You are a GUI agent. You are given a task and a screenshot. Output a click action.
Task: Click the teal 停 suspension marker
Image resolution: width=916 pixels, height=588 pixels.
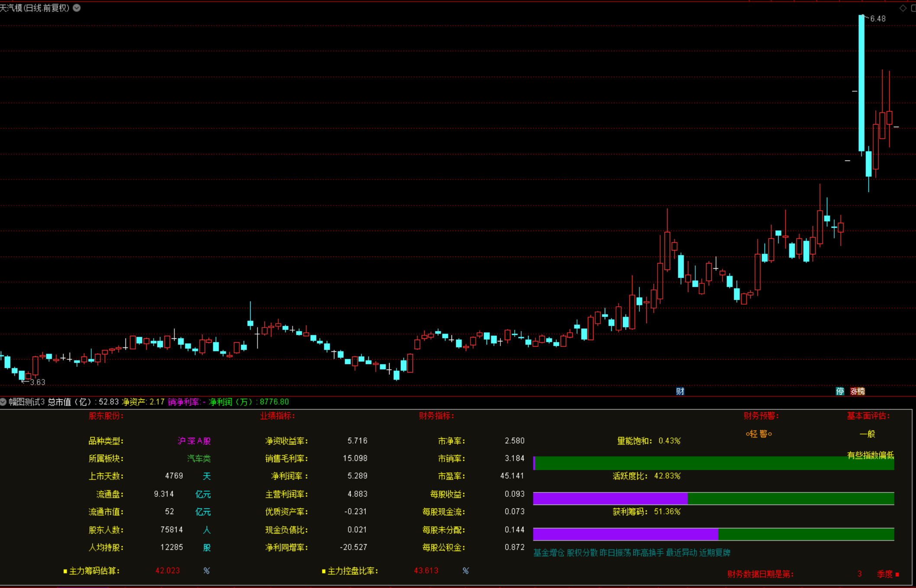pyautogui.click(x=840, y=391)
